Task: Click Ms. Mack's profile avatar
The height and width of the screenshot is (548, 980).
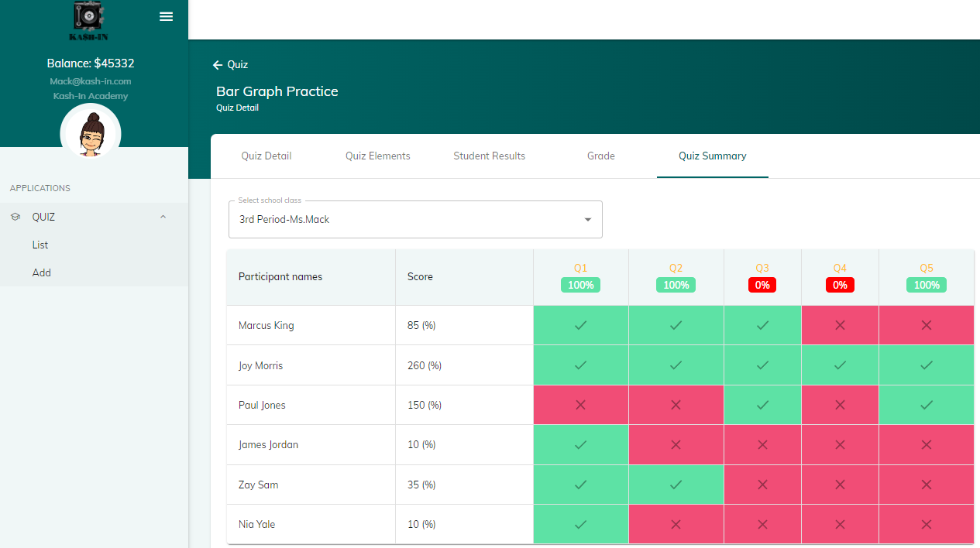Action: 90,133
